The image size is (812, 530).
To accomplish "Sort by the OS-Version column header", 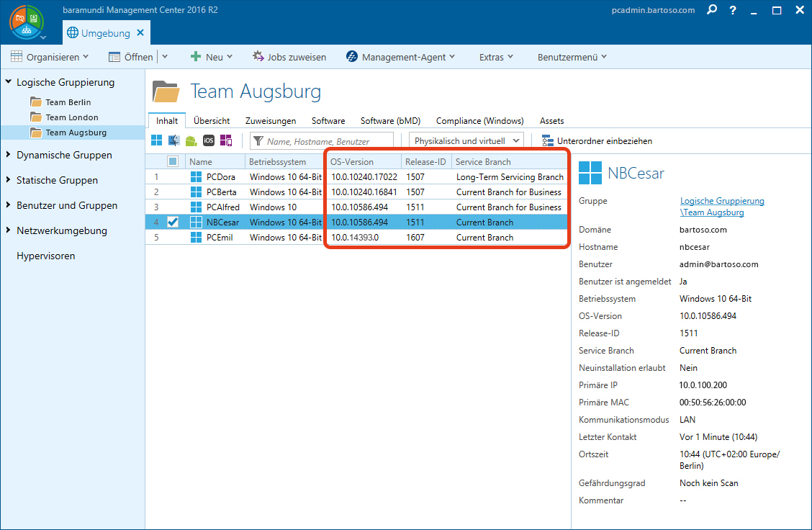I will 364,161.
